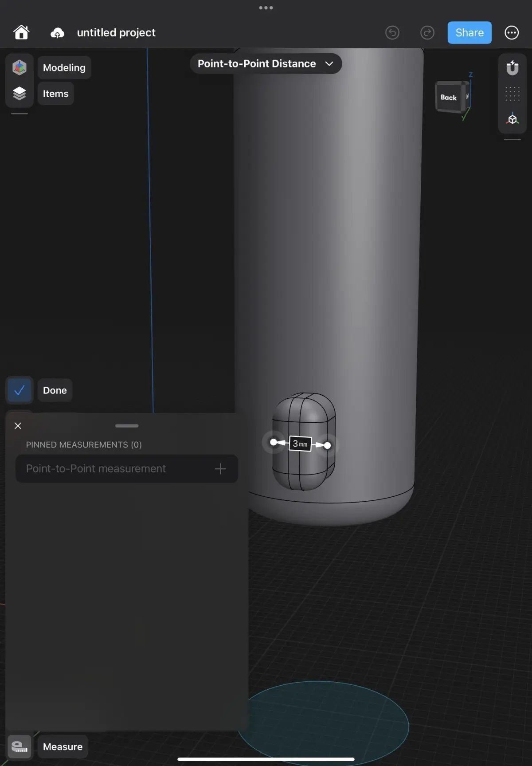
Task: Select the left measurement point handle
Action: (x=274, y=442)
